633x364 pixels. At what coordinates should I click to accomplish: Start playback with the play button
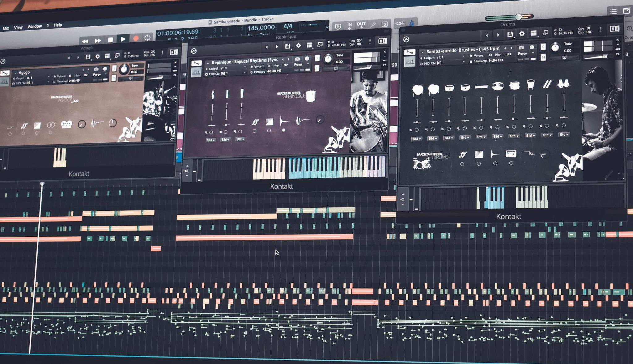coord(123,39)
